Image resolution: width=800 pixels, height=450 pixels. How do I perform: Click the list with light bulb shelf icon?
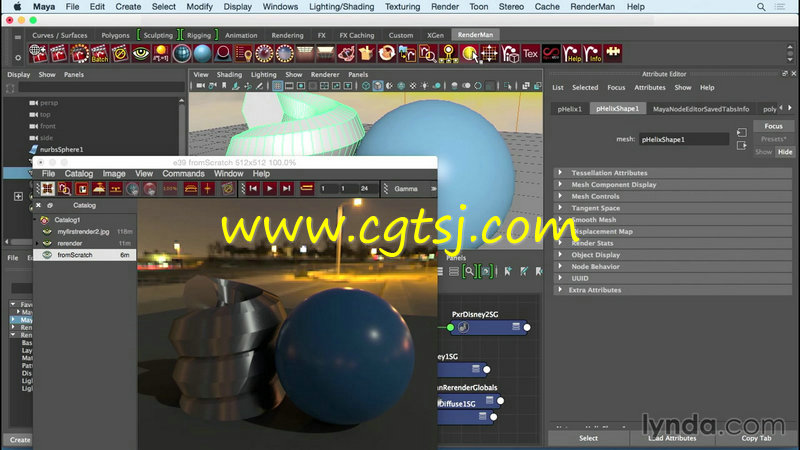(x=243, y=54)
